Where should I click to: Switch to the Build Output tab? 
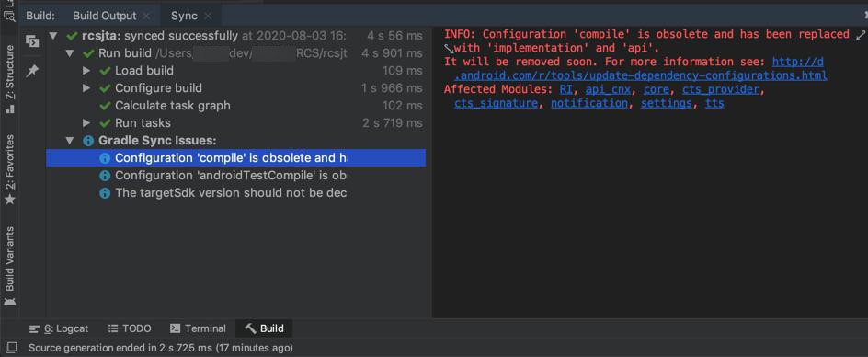tap(104, 16)
